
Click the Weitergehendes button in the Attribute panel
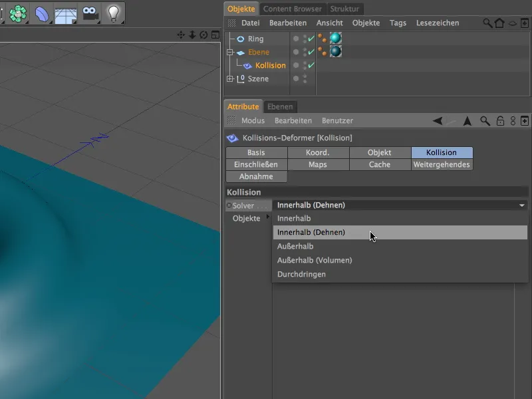[x=441, y=164]
